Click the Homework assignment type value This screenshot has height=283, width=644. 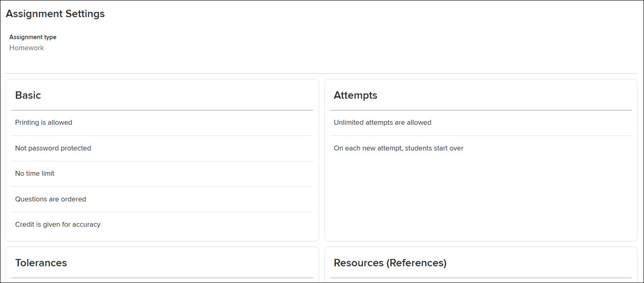click(27, 48)
